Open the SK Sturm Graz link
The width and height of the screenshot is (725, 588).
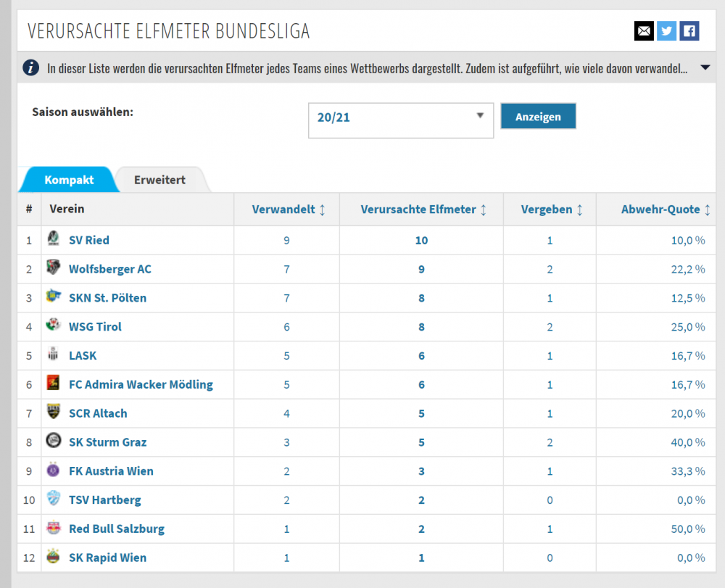click(x=108, y=442)
